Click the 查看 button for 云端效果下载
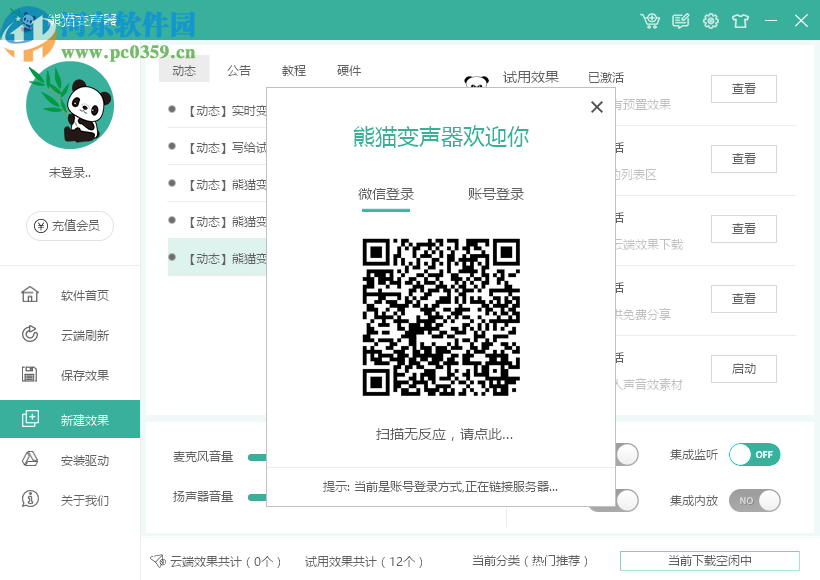This screenshot has width=820, height=580. (744, 229)
